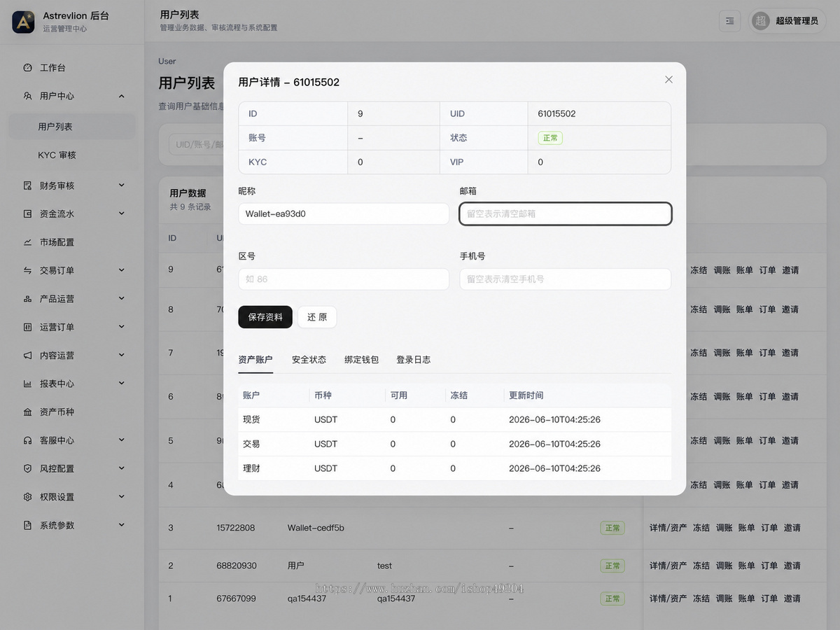Click the 财务审核 icon in sidebar
Viewport: 840px width, 630px height.
coord(27,185)
